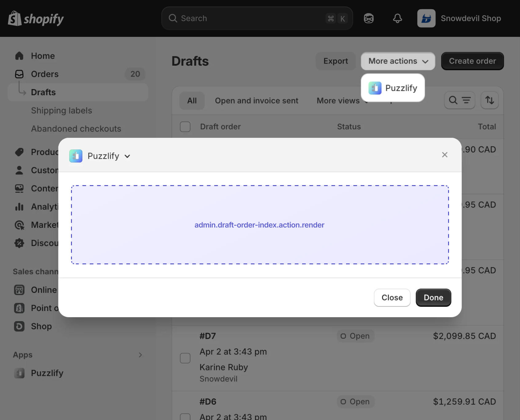The height and width of the screenshot is (420, 520).
Task: Click customer name Karine Ruby
Action: 224,367
